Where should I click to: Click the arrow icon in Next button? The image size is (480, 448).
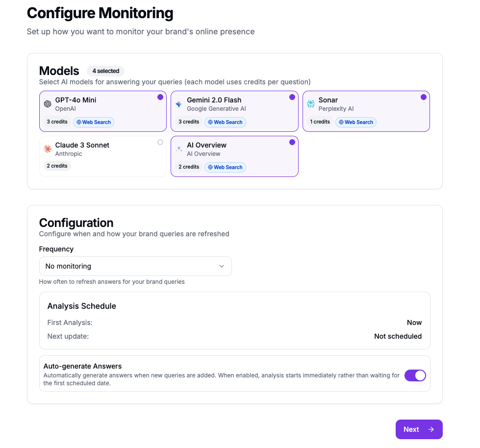[x=431, y=429]
